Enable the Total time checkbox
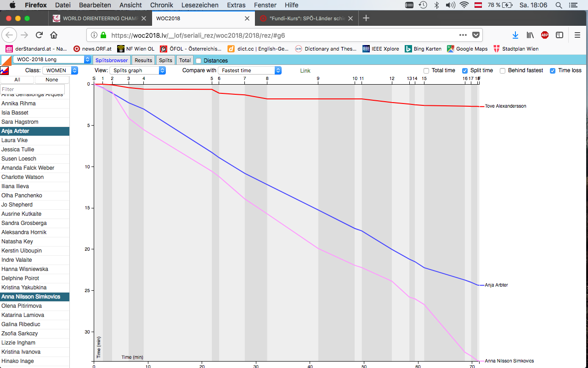 pyautogui.click(x=426, y=71)
